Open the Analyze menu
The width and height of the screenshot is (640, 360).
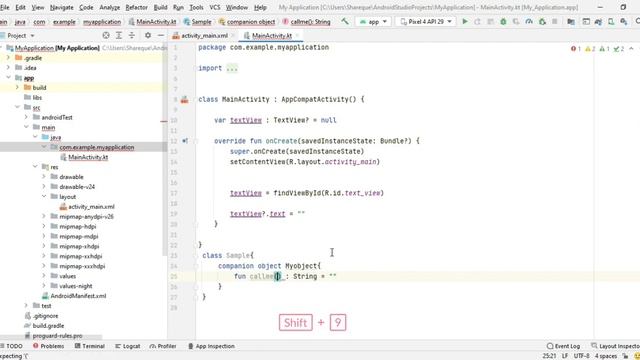coord(109,7)
